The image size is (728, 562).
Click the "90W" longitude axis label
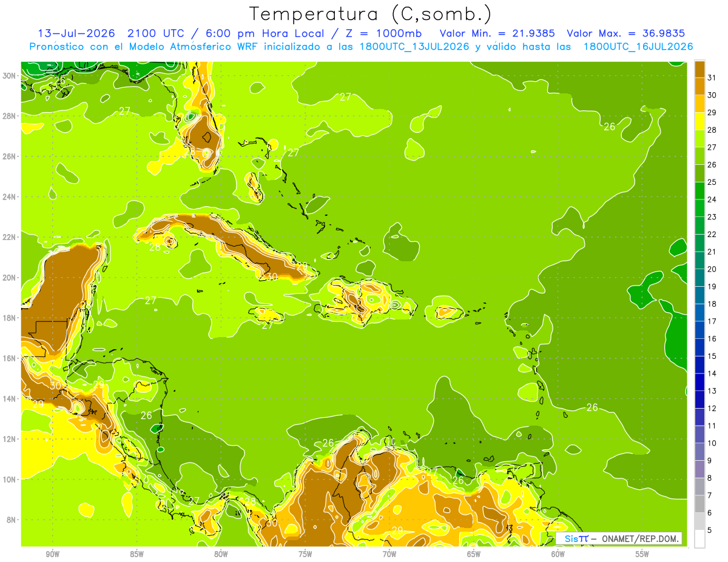pyautogui.click(x=53, y=554)
